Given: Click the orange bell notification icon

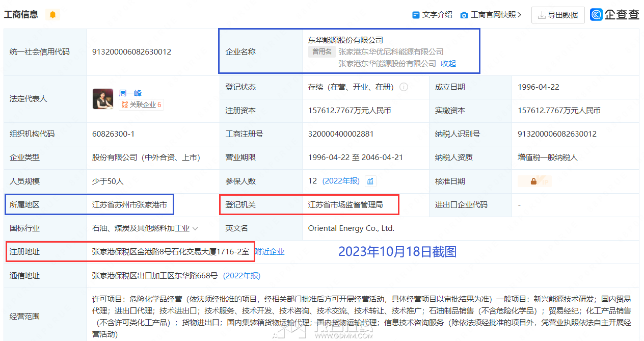Looking at the screenshot, I should point(52,15).
